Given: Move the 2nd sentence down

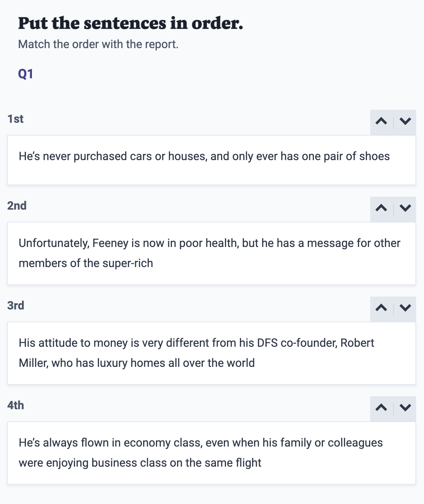Looking at the screenshot, I should 405,208.
